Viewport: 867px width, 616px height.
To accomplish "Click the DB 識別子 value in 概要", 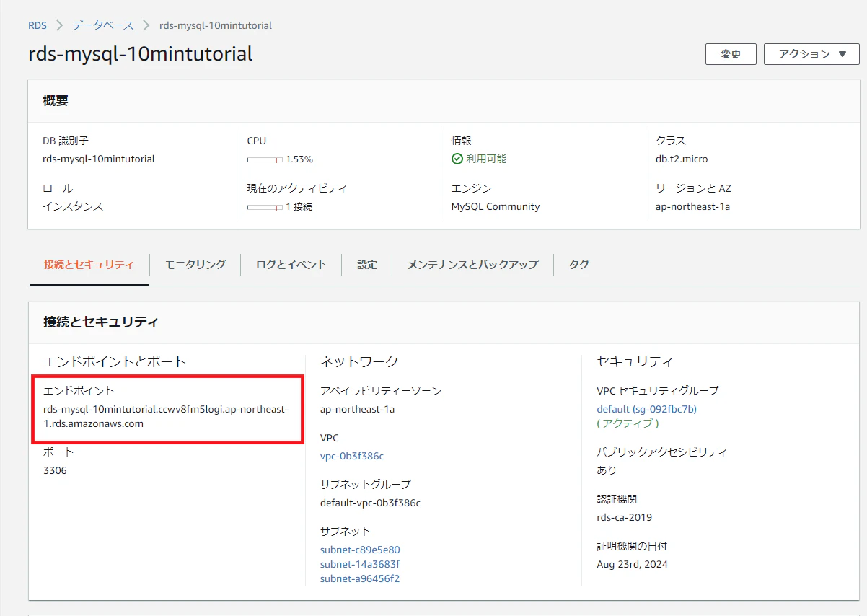I will tap(99, 159).
